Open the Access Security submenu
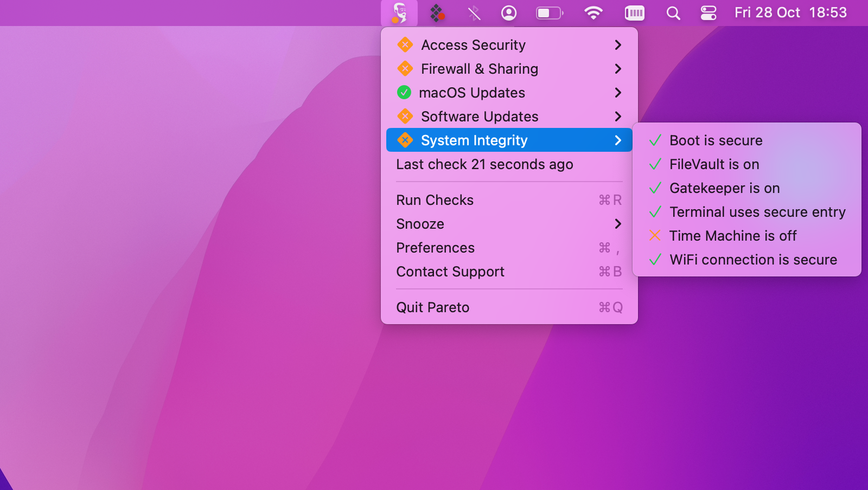Viewport: 868px width, 490px height. tap(509, 45)
